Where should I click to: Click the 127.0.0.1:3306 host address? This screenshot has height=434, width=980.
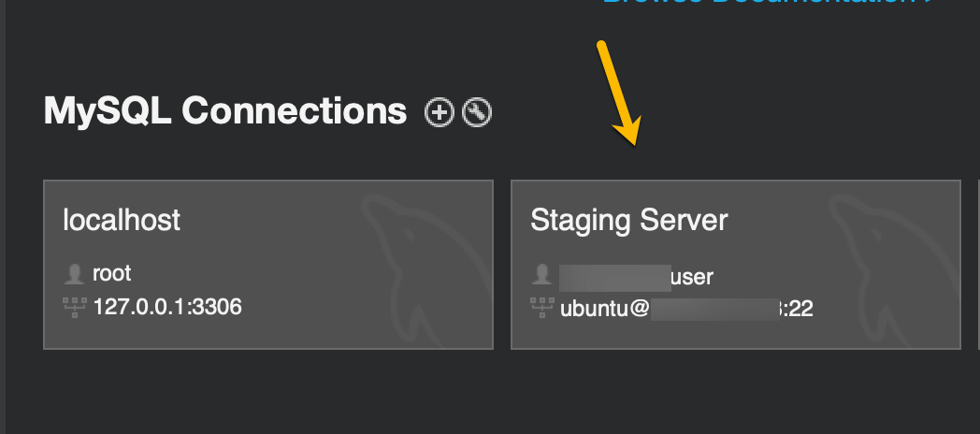(166, 307)
